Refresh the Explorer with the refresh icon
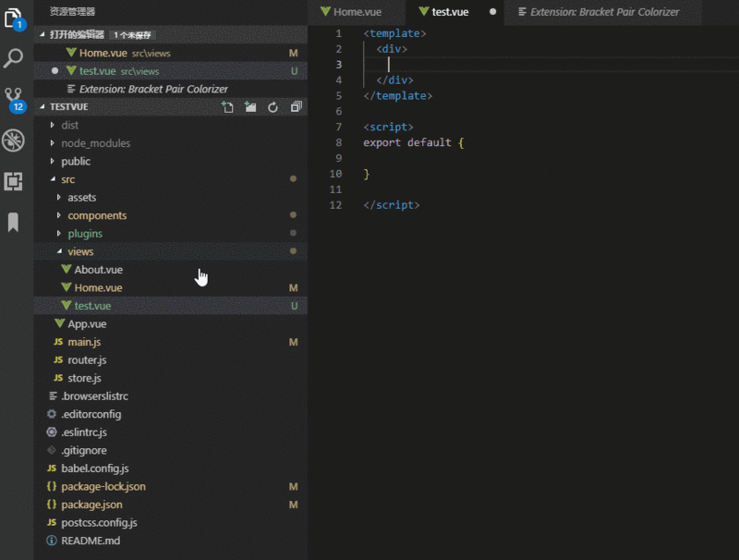The height and width of the screenshot is (560, 739). pyautogui.click(x=272, y=107)
